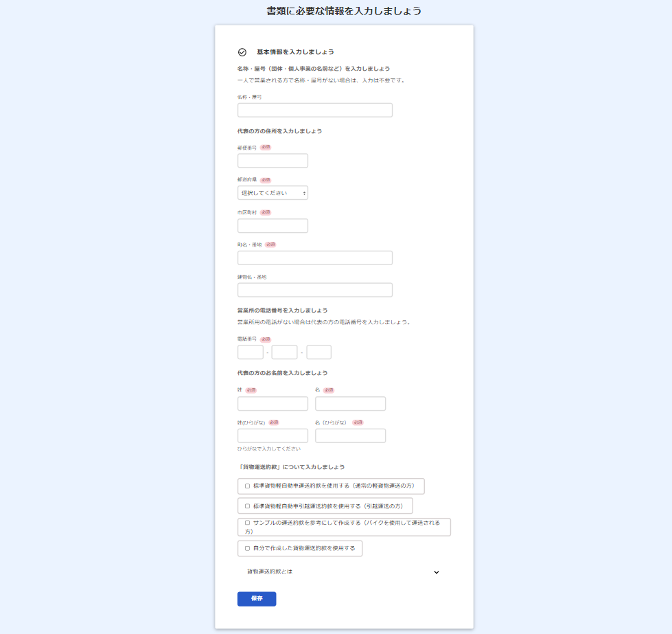672x634 pixels.
Task: Focus the 町名・番地 input field
Action: pyautogui.click(x=315, y=258)
